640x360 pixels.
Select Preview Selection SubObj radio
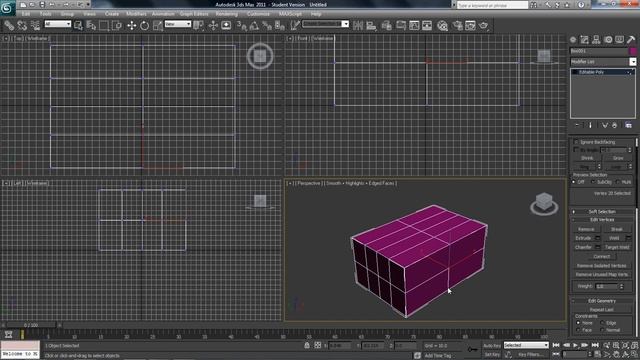click(593, 182)
